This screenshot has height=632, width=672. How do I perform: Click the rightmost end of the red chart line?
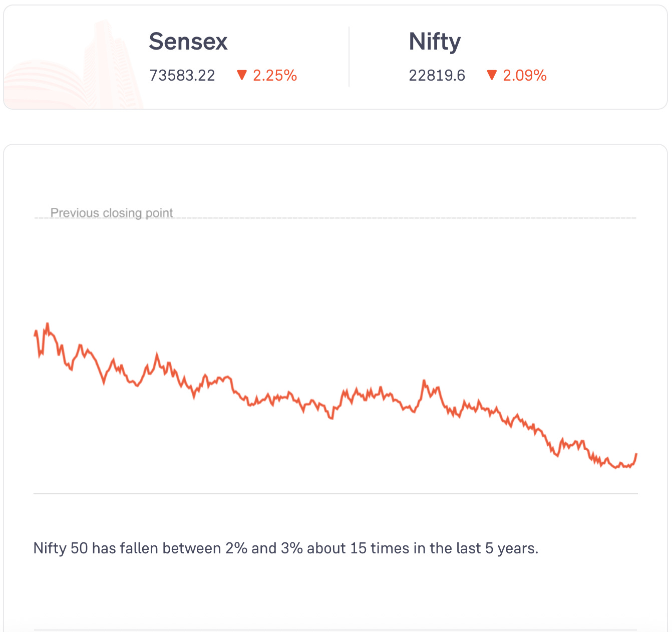[x=636, y=454]
